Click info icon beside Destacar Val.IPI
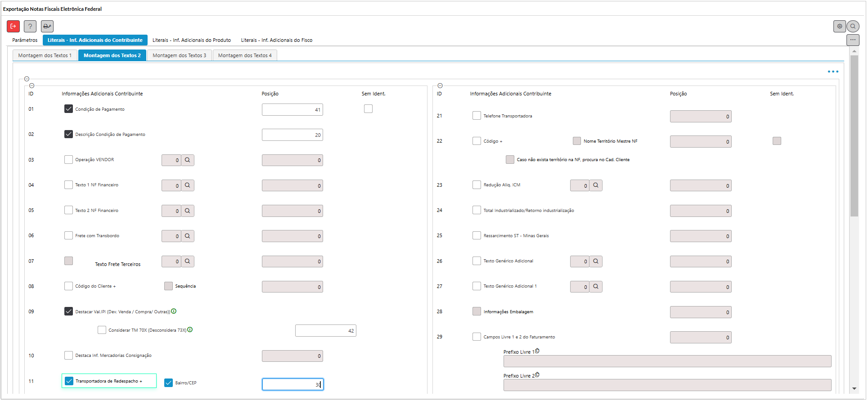Viewport: 868px width, 401px height. click(x=174, y=311)
